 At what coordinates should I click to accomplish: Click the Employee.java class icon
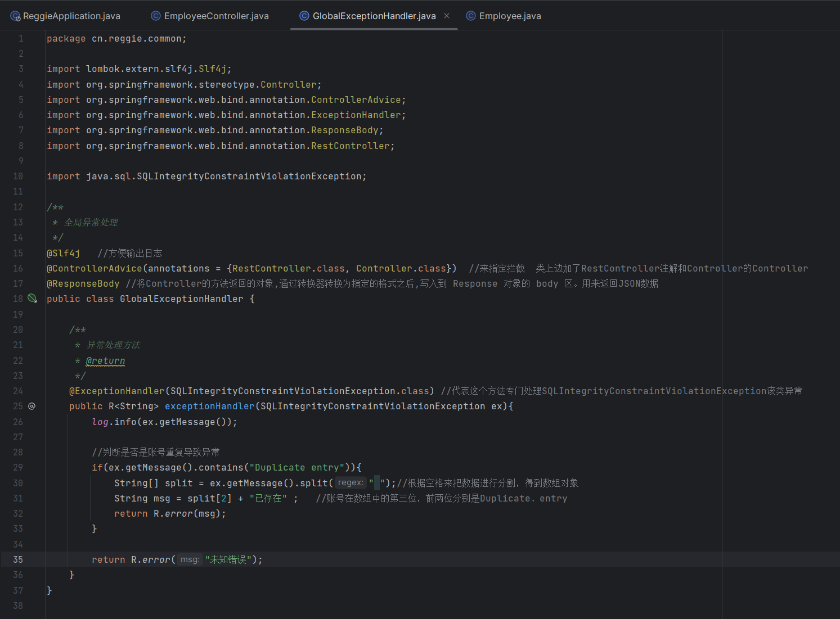(x=471, y=16)
